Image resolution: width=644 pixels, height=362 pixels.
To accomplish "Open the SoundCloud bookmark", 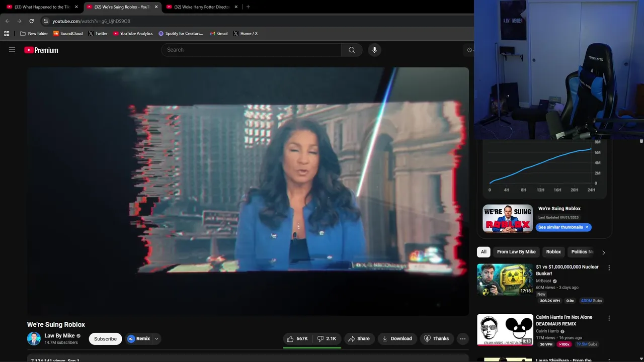I will pos(68,33).
